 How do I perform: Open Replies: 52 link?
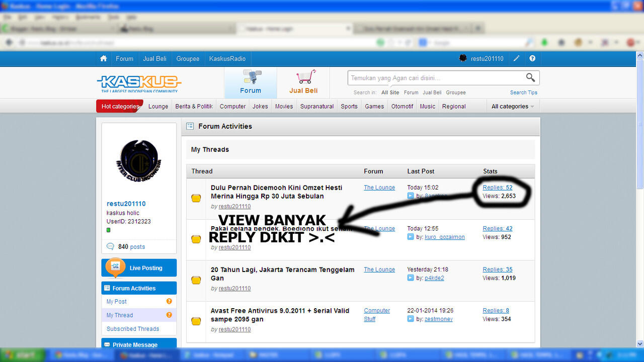click(x=498, y=188)
